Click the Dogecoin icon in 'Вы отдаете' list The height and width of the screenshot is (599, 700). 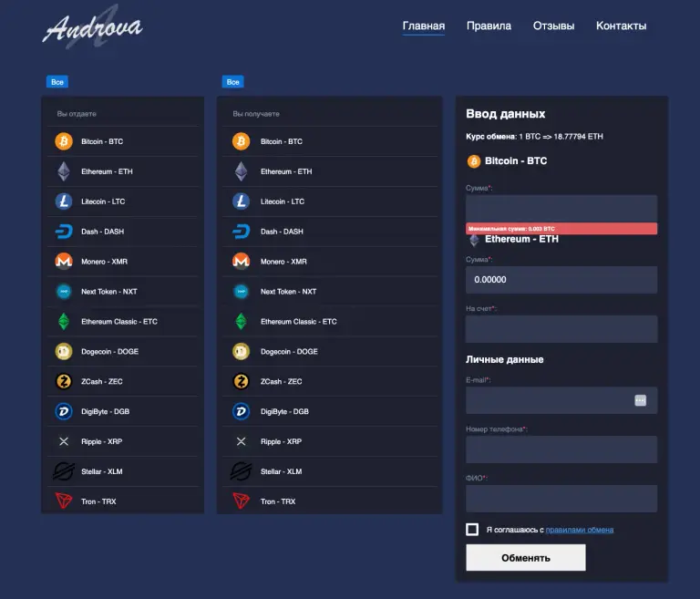(x=64, y=352)
